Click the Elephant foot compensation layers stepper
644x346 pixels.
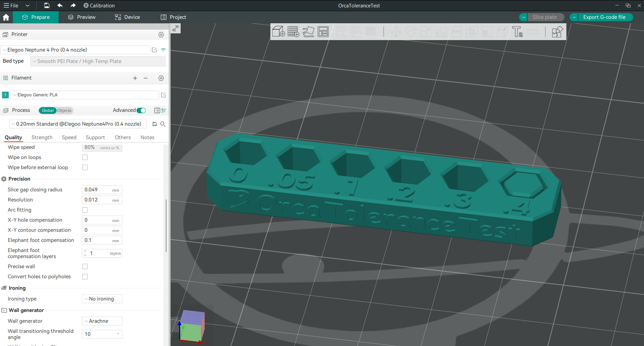85,253
